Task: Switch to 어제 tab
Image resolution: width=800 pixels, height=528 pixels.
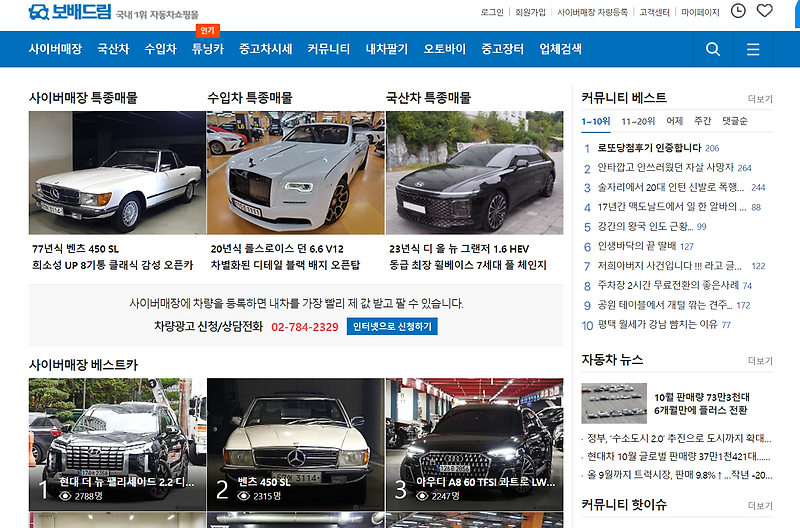Action: pyautogui.click(x=674, y=121)
